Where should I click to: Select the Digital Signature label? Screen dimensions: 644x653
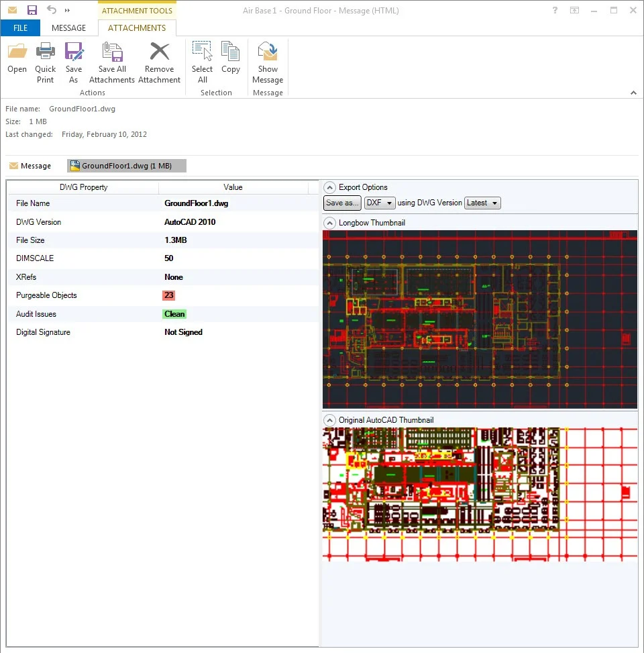[43, 332]
